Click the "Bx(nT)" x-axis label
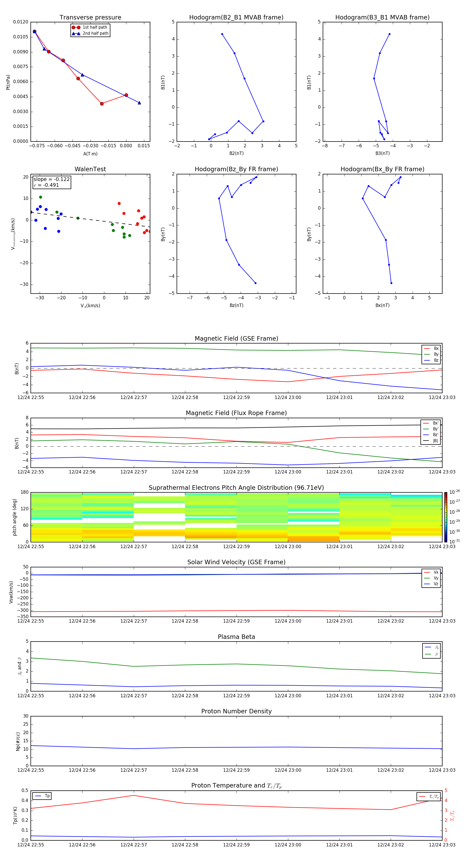473x868 pixels. point(382,305)
